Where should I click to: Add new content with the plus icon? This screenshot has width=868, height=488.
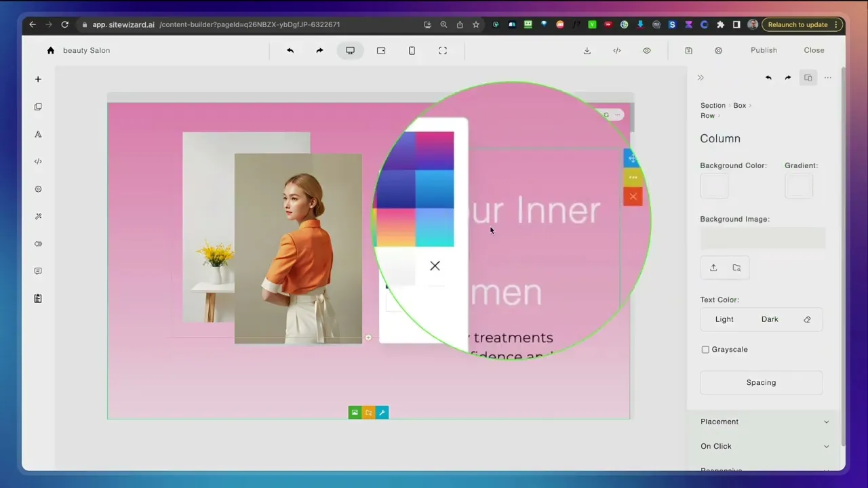(x=38, y=79)
